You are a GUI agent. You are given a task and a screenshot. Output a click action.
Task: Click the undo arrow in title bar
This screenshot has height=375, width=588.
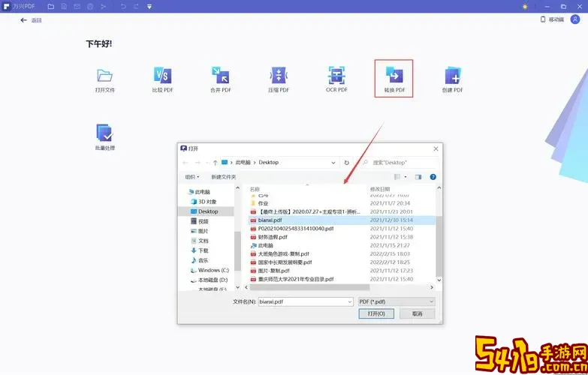point(123,6)
